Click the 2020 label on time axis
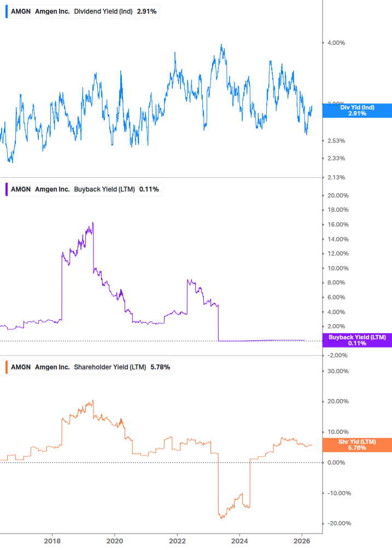 pos(115,541)
